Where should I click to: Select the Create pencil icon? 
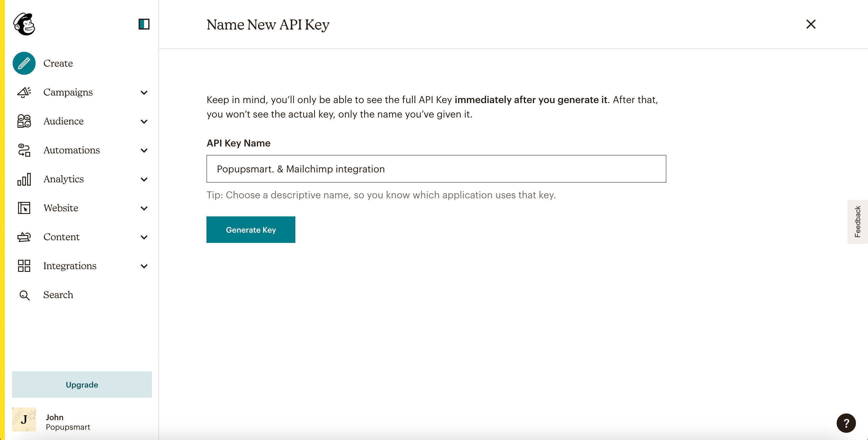[24, 62]
